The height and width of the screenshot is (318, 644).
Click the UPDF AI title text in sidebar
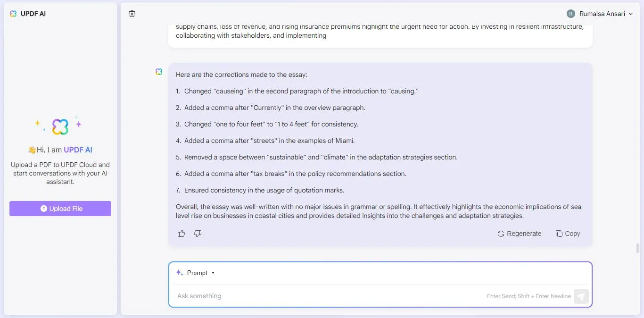point(33,14)
